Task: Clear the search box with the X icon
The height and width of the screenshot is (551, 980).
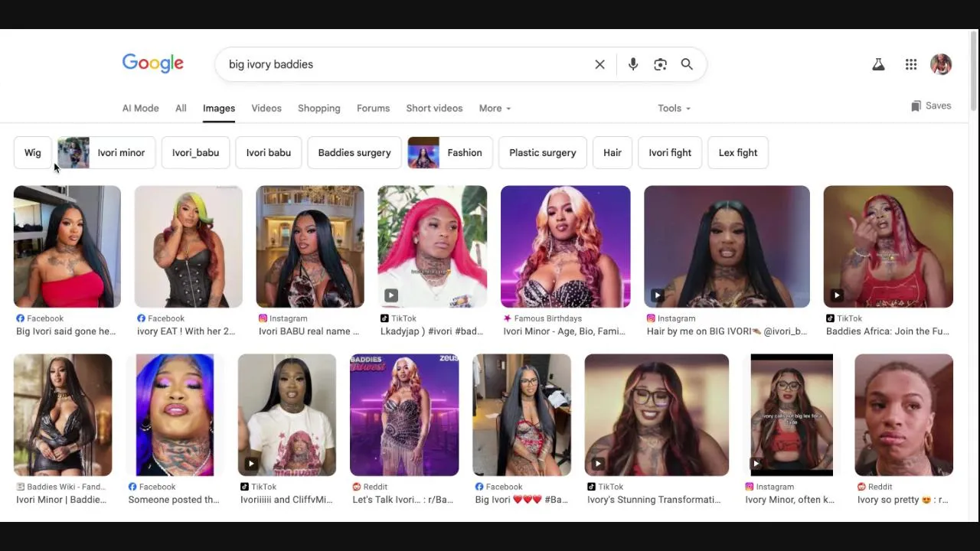Action: (599, 64)
